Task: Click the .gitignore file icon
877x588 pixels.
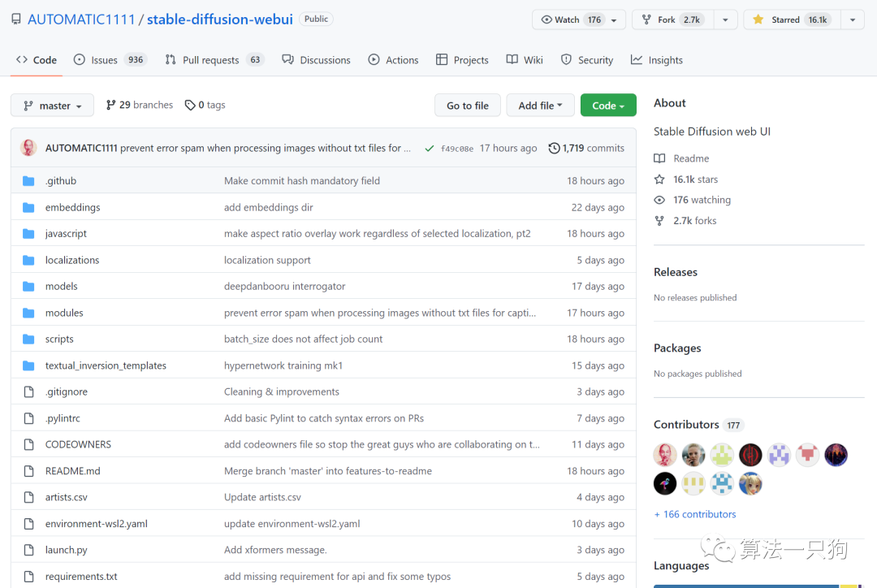Action: (x=29, y=391)
